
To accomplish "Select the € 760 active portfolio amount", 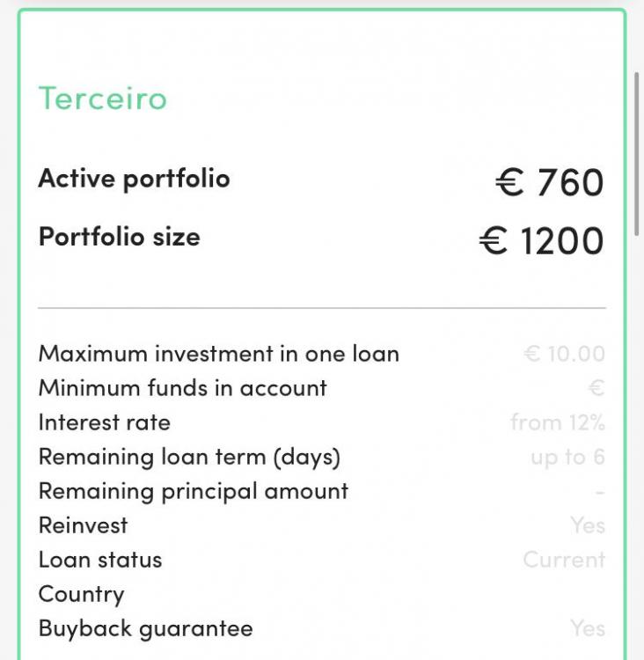I will pos(550,183).
